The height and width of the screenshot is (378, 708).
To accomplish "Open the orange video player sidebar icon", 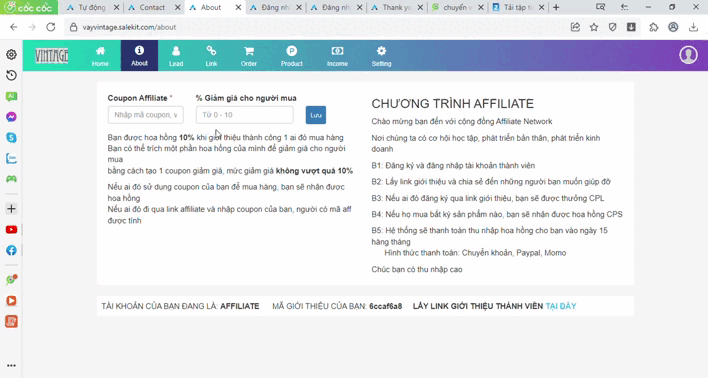I will click(11, 301).
